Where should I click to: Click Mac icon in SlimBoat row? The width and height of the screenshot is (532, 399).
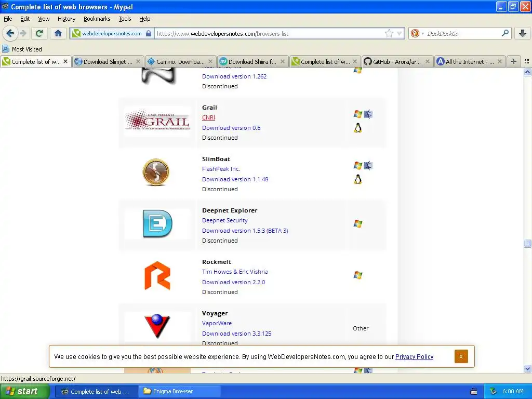coord(368,166)
